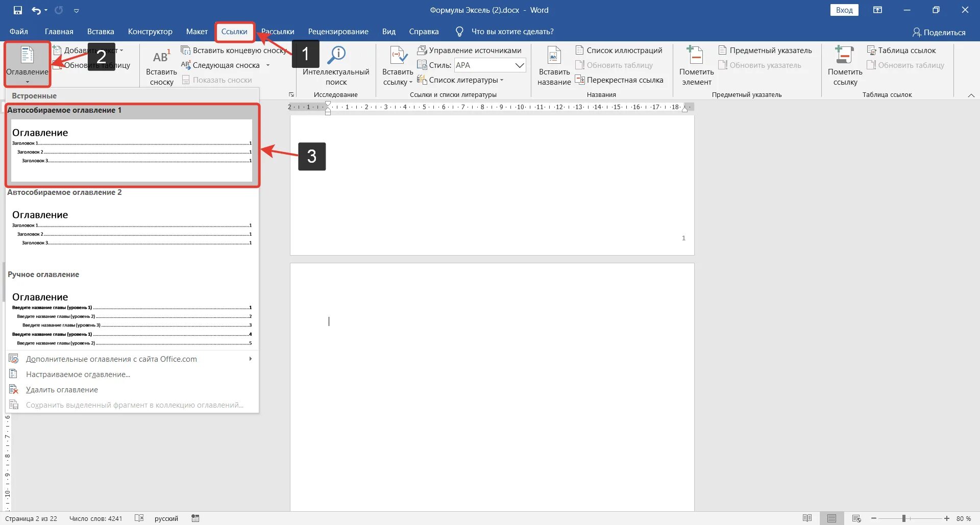Switch to the Вставка tab
The height and width of the screenshot is (525, 980).
pyautogui.click(x=101, y=32)
